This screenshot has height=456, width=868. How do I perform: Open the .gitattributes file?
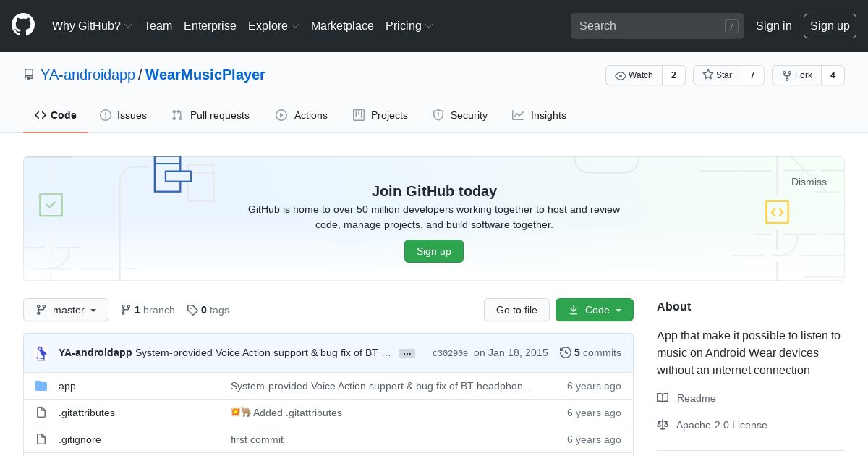click(x=87, y=413)
